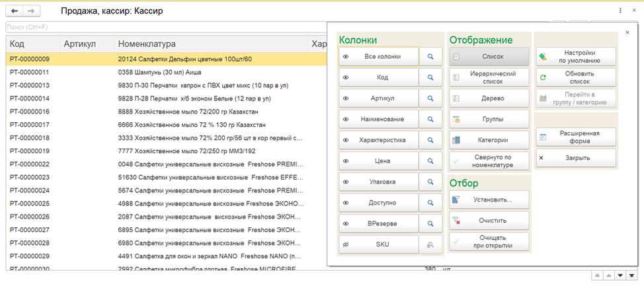The image size is (644, 286).
Task: Select row 9828 П-28 Перчатки х/б
Action: 167,98
